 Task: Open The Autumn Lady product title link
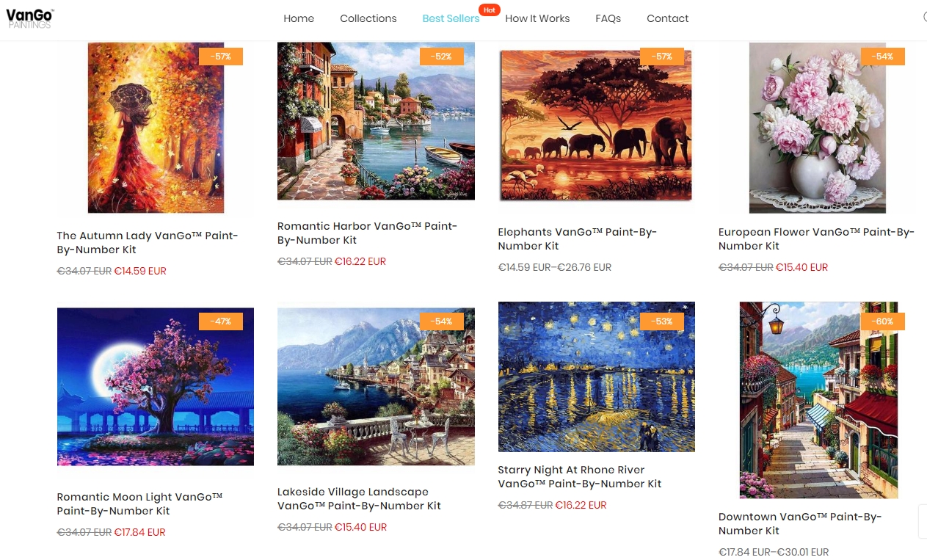pyautogui.click(x=148, y=242)
